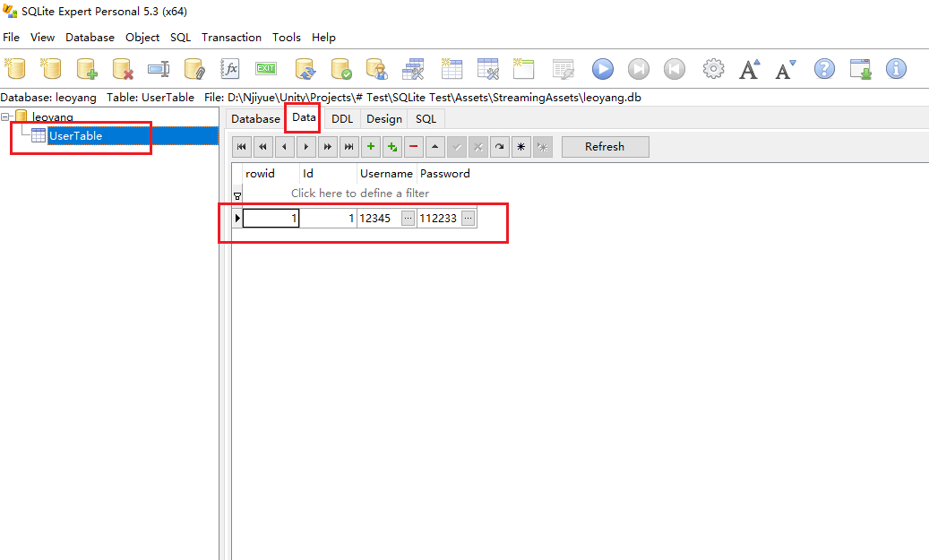This screenshot has width=929, height=560.
Task: Click the refresh record curved arrow button
Action: click(x=500, y=146)
